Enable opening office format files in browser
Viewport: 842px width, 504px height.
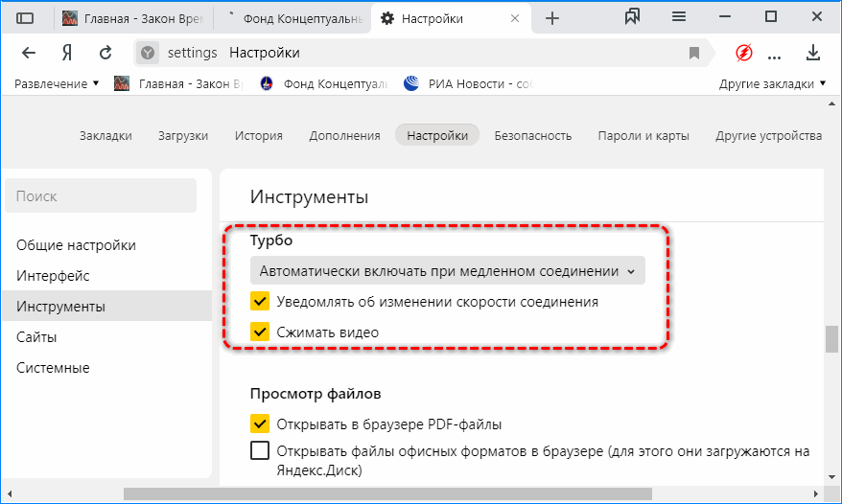pyautogui.click(x=260, y=451)
